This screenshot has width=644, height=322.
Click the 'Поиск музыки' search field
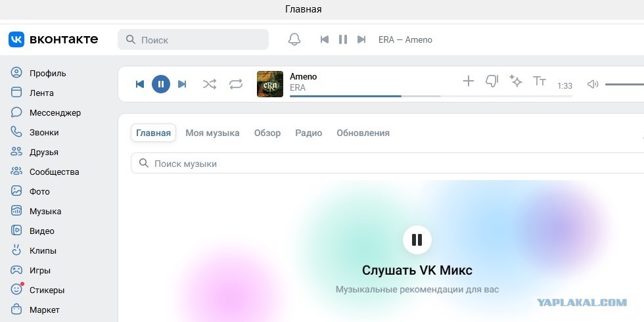tap(387, 164)
